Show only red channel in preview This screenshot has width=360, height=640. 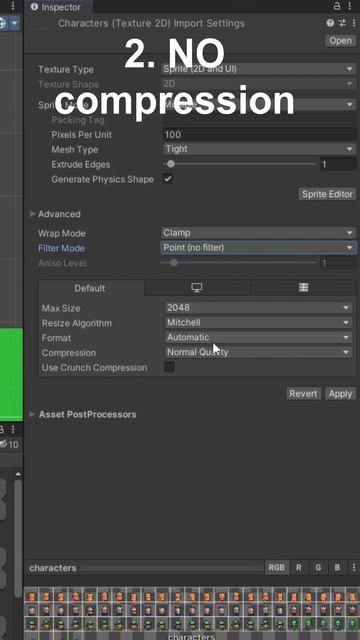299,568
